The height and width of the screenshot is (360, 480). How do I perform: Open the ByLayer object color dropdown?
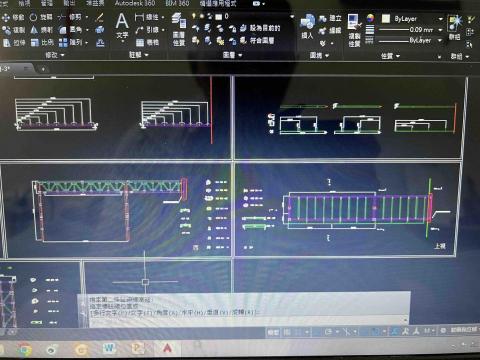pos(440,19)
